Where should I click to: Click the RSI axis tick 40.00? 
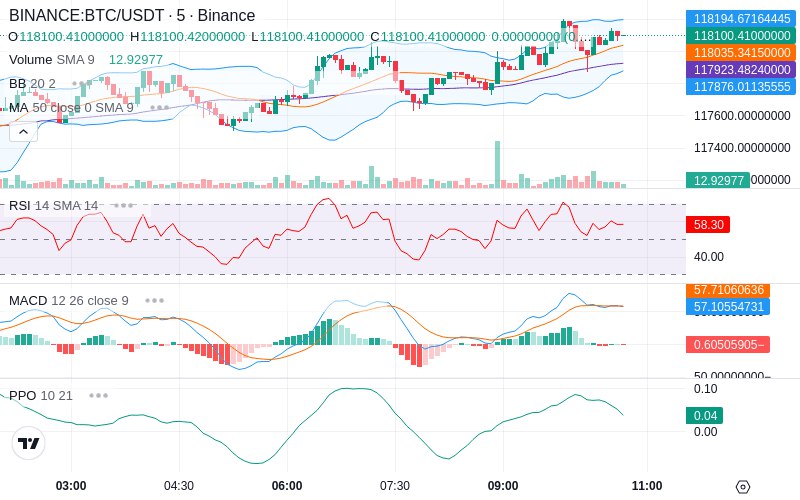tap(709, 257)
